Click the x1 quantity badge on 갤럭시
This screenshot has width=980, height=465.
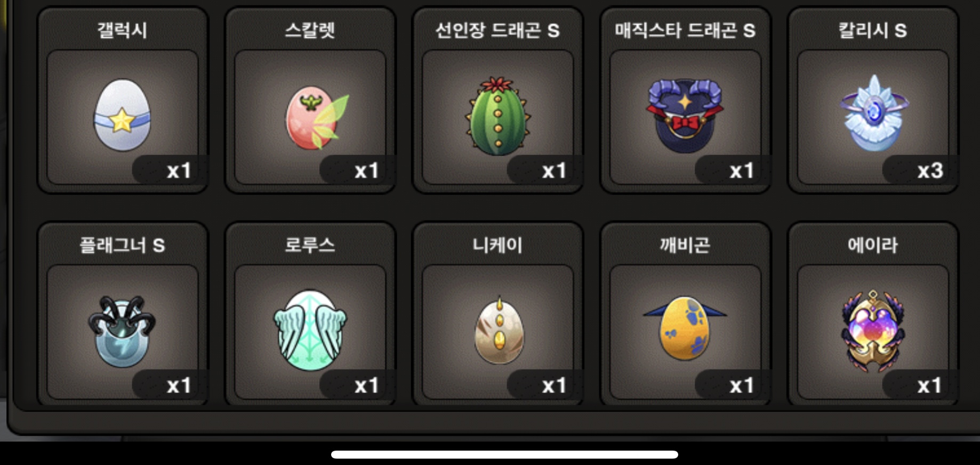click(x=170, y=170)
